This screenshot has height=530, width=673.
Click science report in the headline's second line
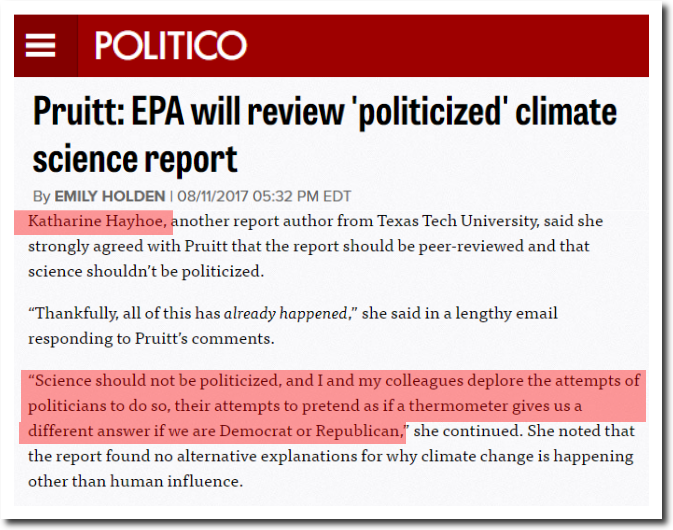[135, 160]
